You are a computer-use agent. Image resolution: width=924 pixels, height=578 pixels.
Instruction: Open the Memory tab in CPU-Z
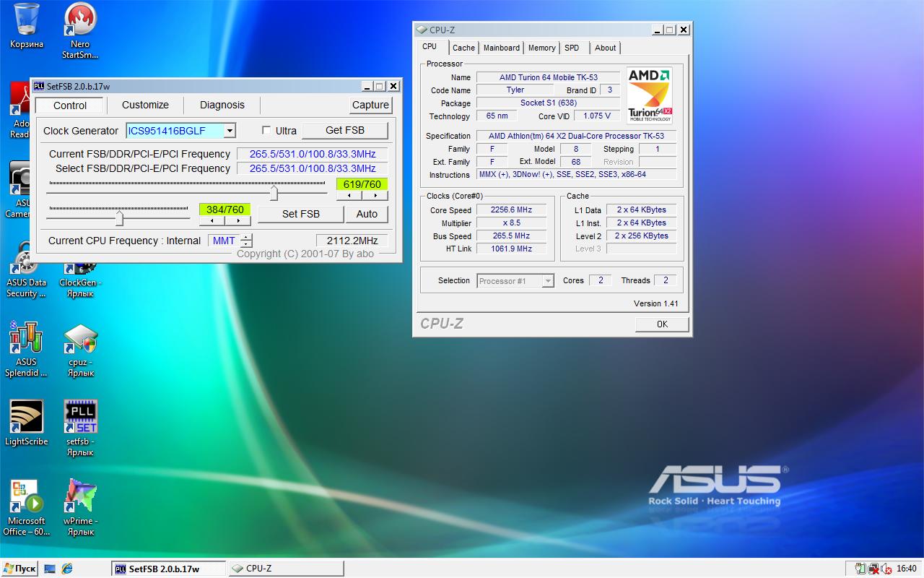coord(541,48)
